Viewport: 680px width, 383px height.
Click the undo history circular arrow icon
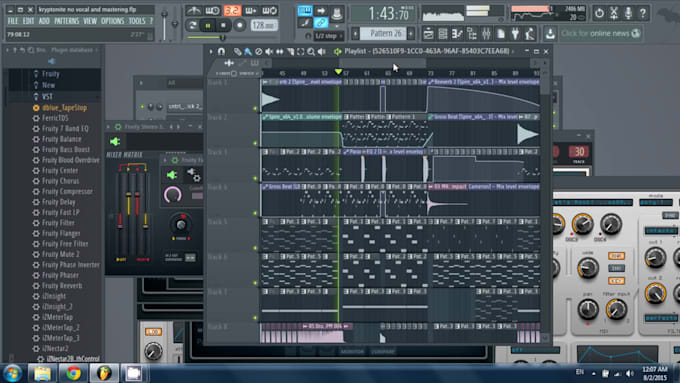pyautogui.click(x=599, y=13)
